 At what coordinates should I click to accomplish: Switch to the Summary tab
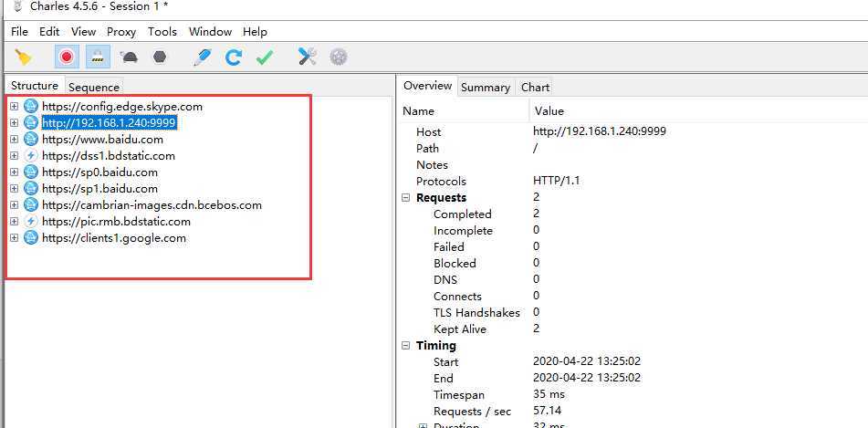(x=486, y=88)
